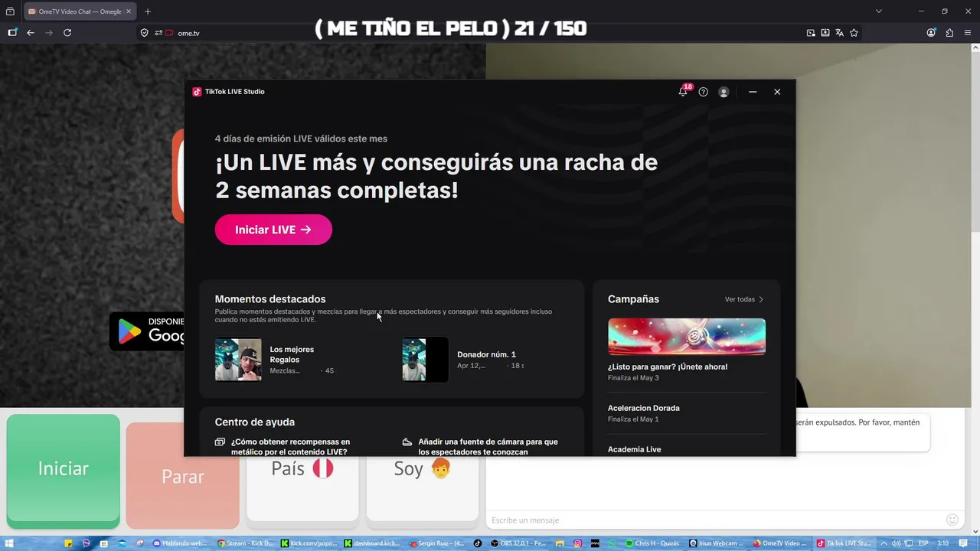The image size is (980, 551).
Task: Open Hablando web taskbar item
Action: click(181, 543)
